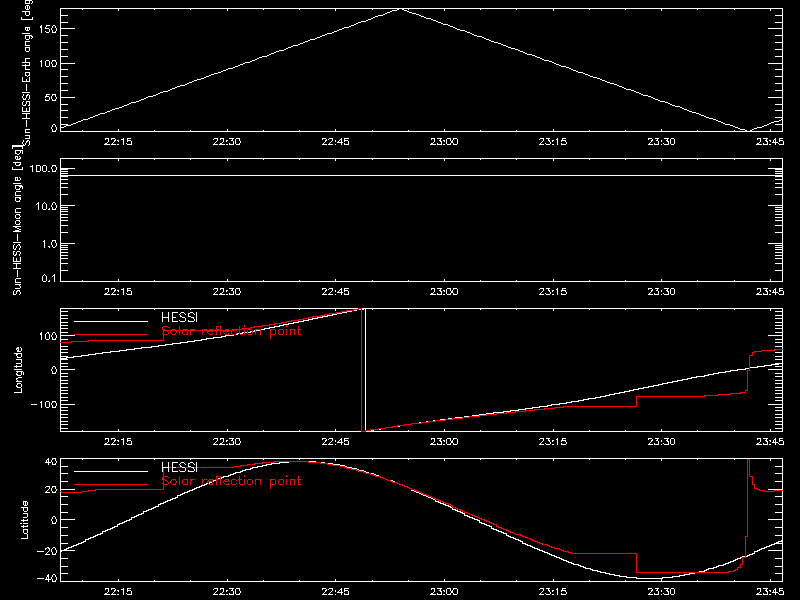
Task: Click 10.0 tick on Sun-HESSI-Moon angle axis
Action: (47, 206)
